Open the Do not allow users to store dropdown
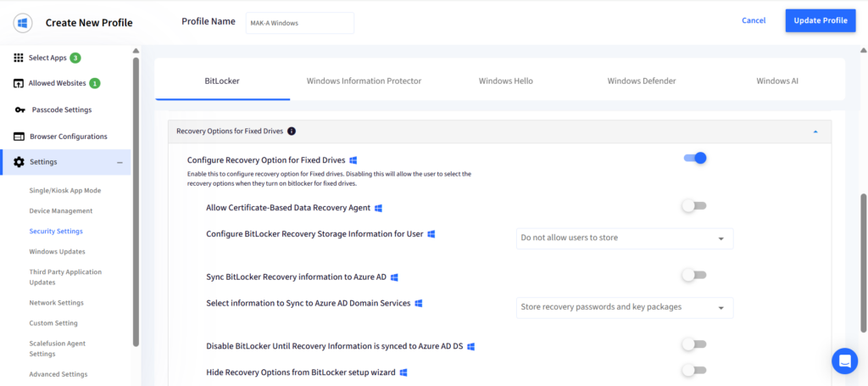868x386 pixels. click(x=625, y=238)
